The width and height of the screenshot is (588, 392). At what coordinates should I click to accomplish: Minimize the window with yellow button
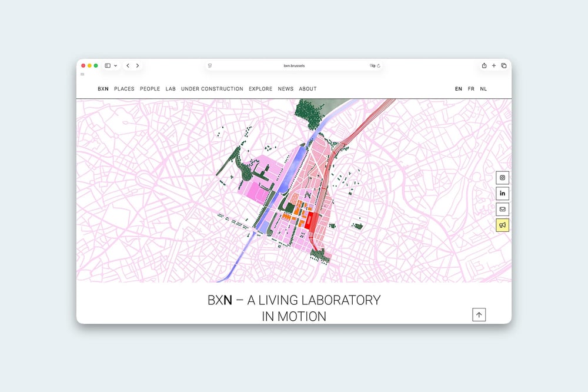pos(89,66)
